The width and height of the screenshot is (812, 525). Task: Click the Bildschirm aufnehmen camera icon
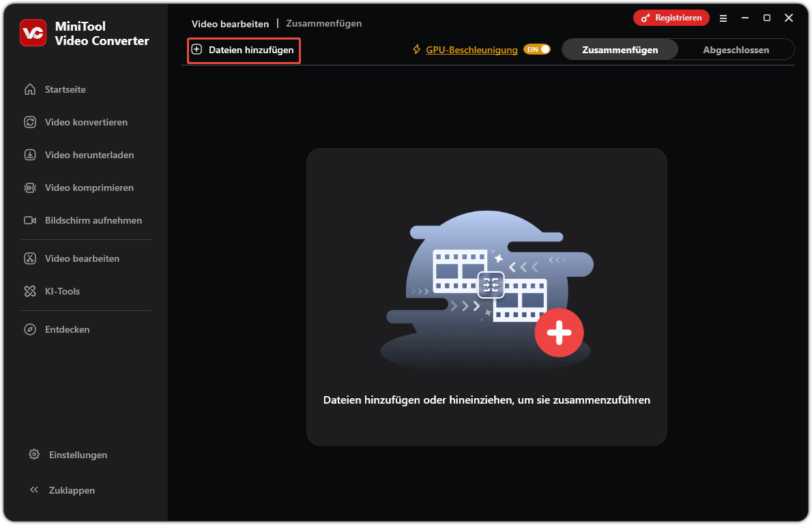pyautogui.click(x=30, y=220)
